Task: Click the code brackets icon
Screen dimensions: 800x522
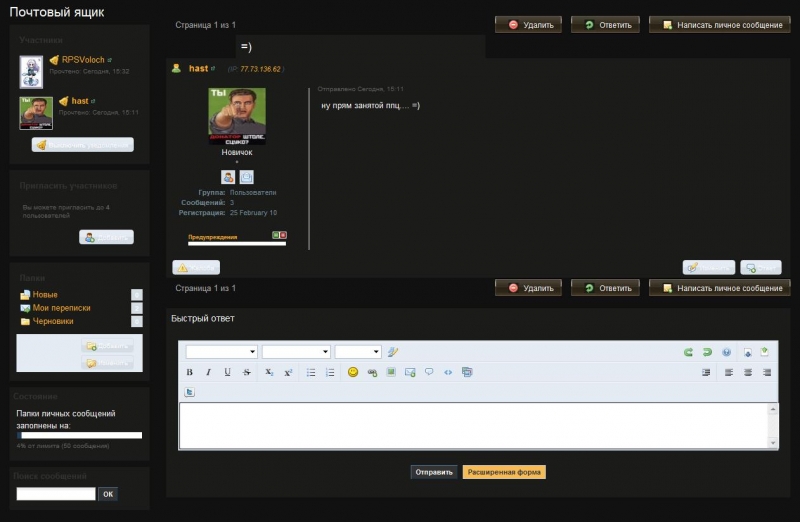Action: pos(448,372)
